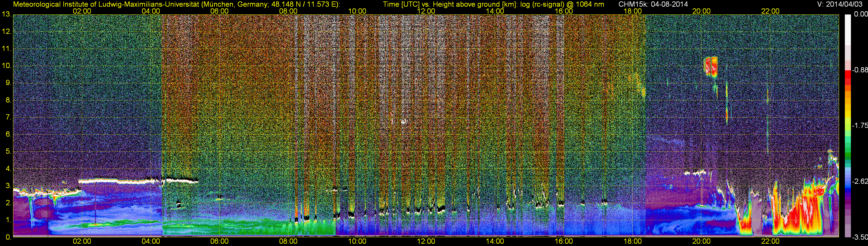
Task: Click the 13 km height axis label
Action: coord(6,14)
